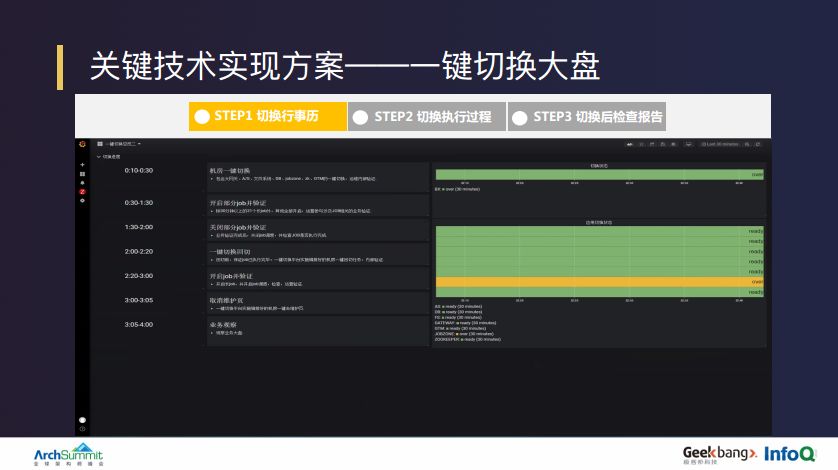Click the share dashboard icon in toolbar
Viewport: 838px width, 470px height.
(653, 144)
